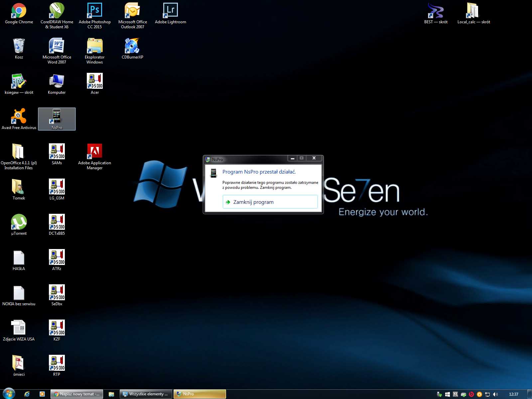Open the Windows Start menu orb

pos(9,394)
